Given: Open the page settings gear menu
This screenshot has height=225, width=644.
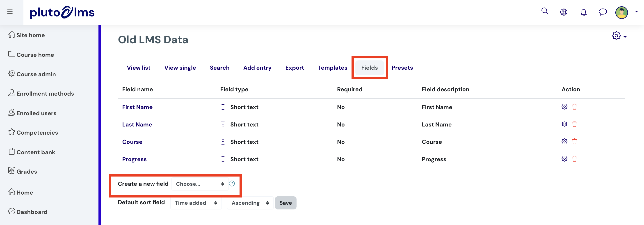Looking at the screenshot, I should [619, 36].
